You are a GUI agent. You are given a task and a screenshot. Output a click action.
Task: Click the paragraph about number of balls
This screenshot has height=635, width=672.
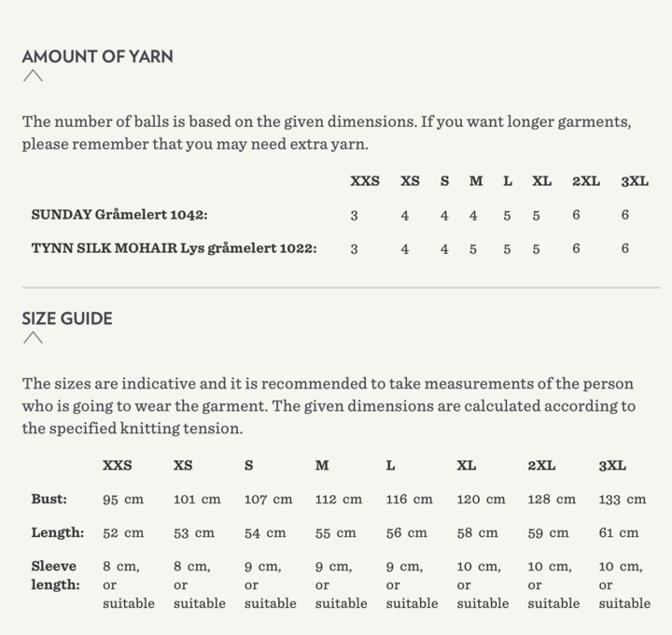pyautogui.click(x=327, y=133)
